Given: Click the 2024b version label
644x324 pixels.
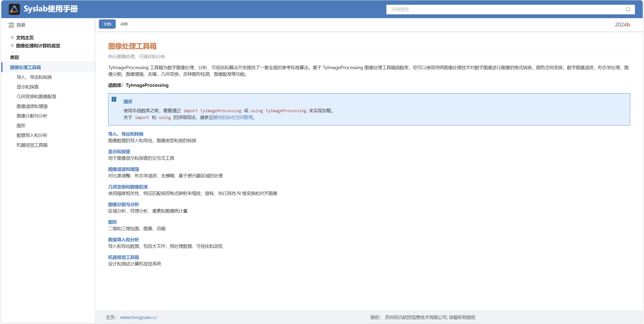Looking at the screenshot, I should (622, 25).
